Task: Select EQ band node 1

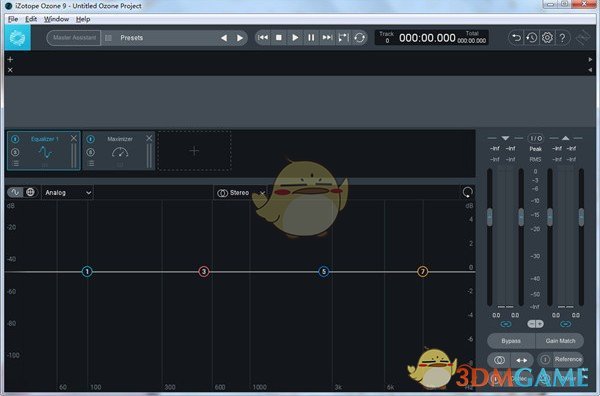Action: (x=87, y=272)
